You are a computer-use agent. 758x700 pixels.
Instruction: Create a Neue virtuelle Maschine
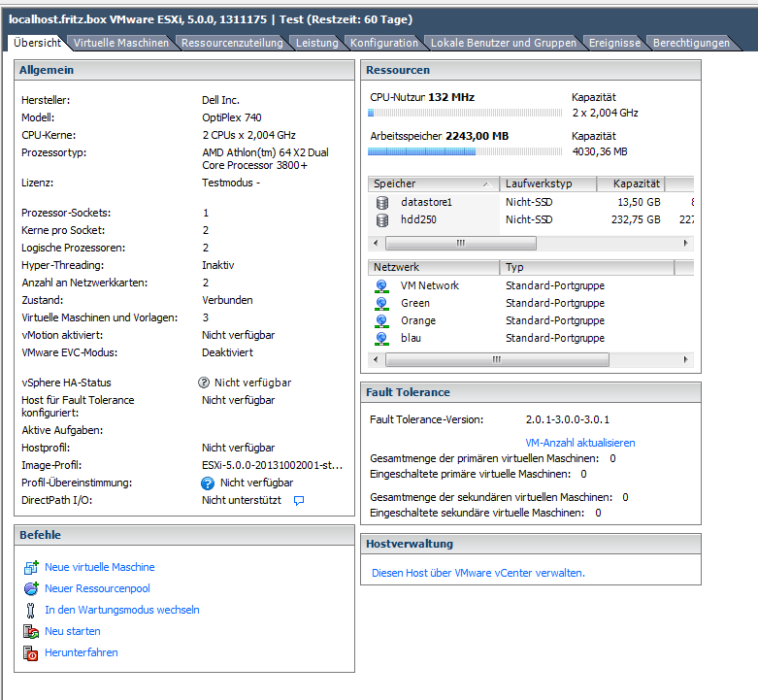(x=100, y=567)
